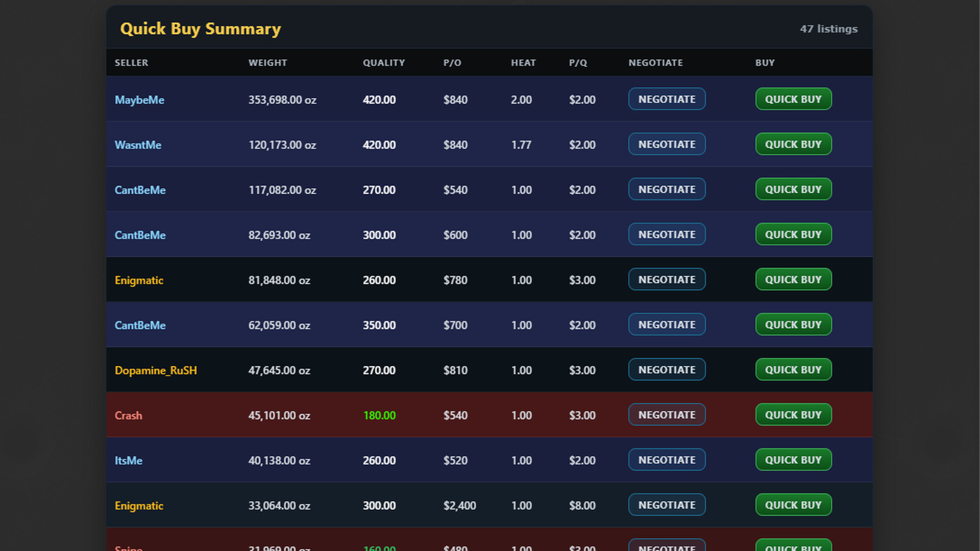Viewport: 980px width, 551px height.
Task: Open Dopamine_RuSH seller profile
Action: [156, 370]
